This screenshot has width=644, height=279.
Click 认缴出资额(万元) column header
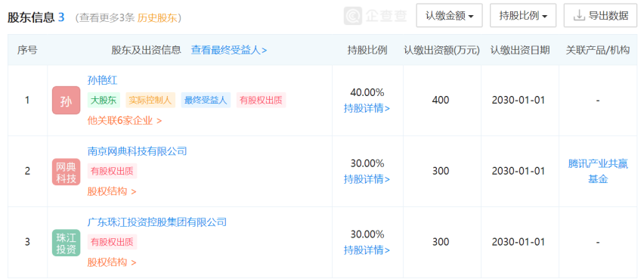[442, 50]
